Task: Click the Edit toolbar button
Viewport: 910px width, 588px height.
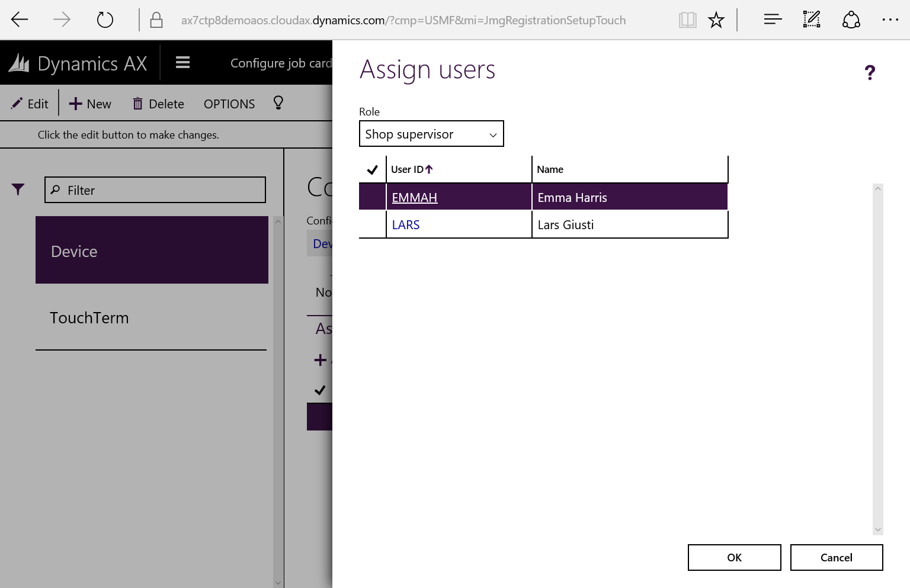Action: (30, 104)
